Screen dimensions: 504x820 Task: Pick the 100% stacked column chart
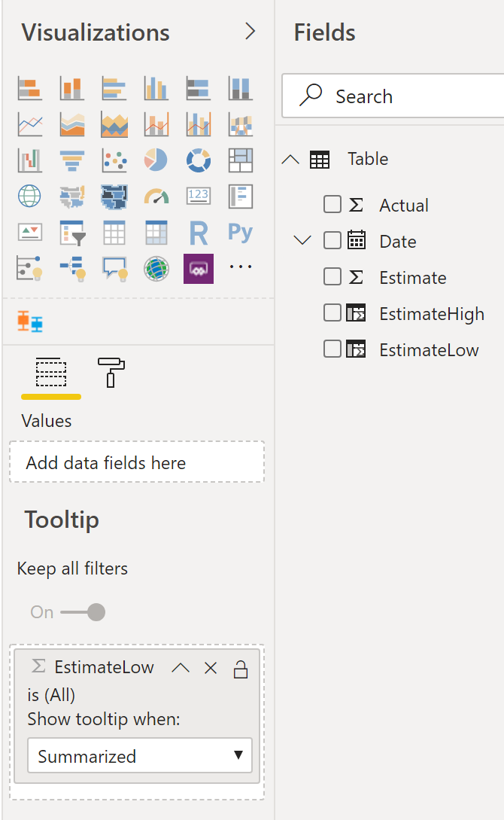click(x=240, y=88)
